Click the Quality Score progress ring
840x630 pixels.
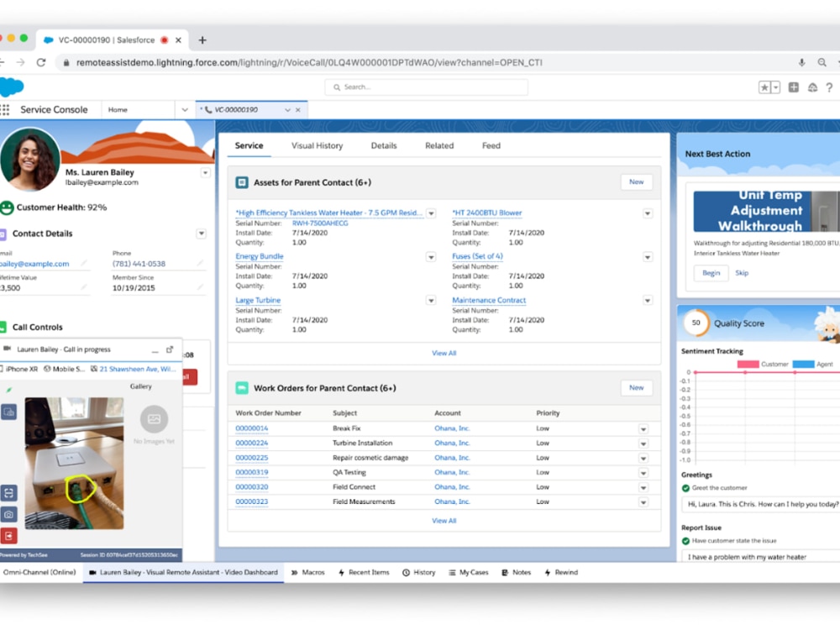696,323
